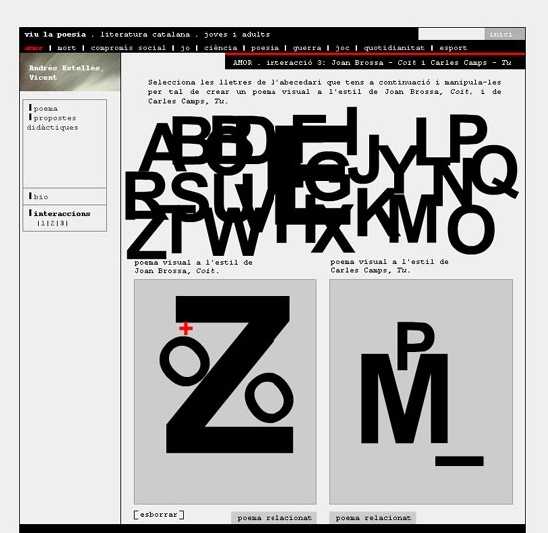Open 'poema relacionat' under Camps canvas
This screenshot has height=533, width=548.
click(373, 518)
